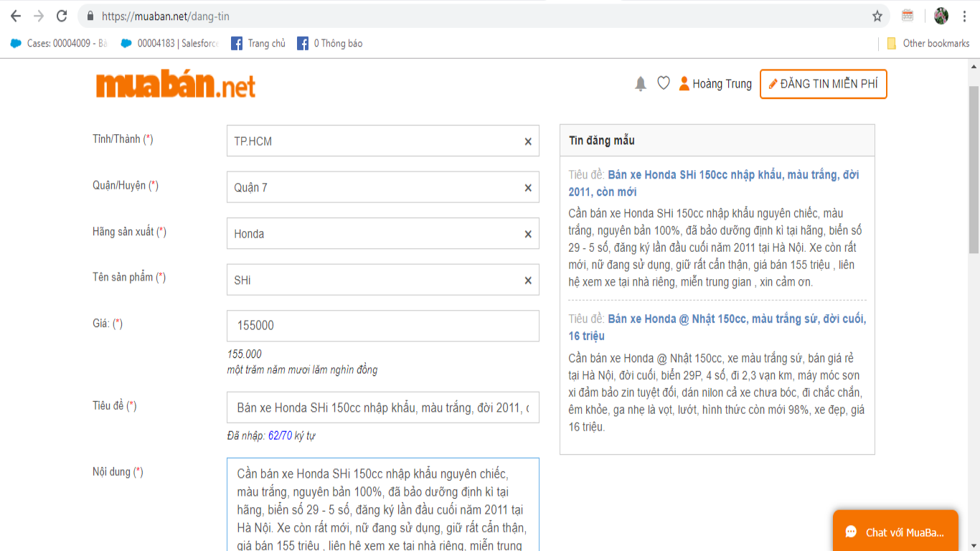Screen dimensions: 980x551
Task: Open the Tỉnh/Thành combo box
Action: click(x=383, y=141)
